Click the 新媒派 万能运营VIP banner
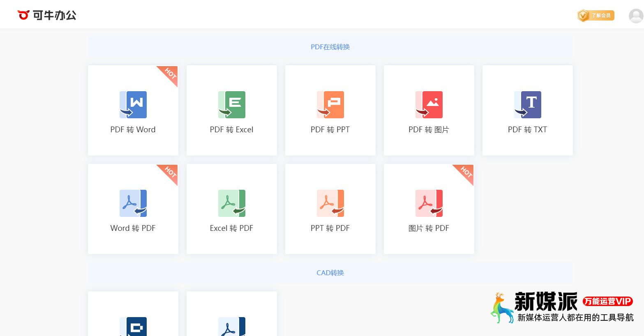The height and width of the screenshot is (336, 644). point(562,308)
